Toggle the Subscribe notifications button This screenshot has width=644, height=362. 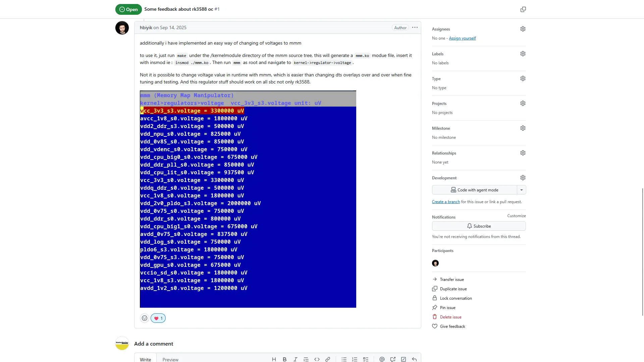479,226
